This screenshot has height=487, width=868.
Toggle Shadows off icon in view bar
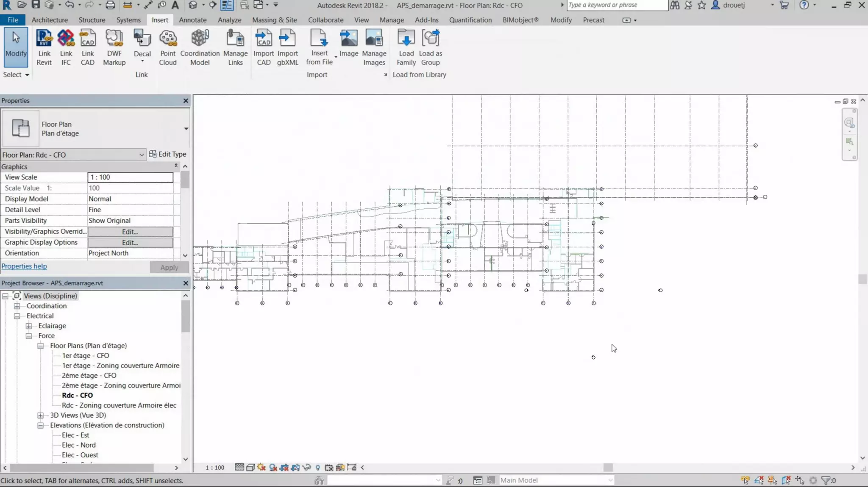coord(273,468)
